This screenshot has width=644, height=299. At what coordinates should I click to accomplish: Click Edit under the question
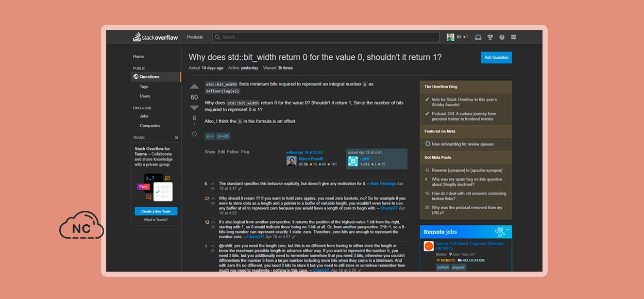(222, 152)
